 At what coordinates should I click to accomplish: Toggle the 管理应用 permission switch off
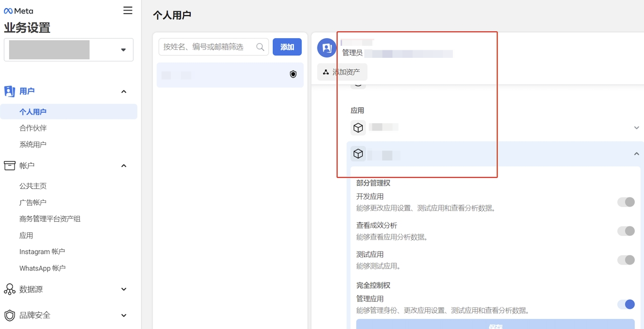626,304
